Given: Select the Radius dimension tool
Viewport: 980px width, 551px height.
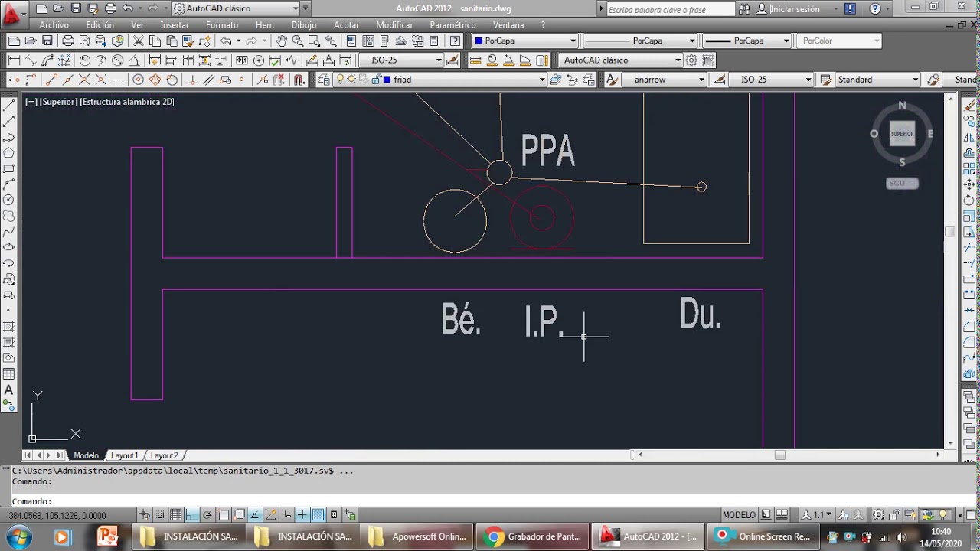Looking at the screenshot, I should [84, 60].
